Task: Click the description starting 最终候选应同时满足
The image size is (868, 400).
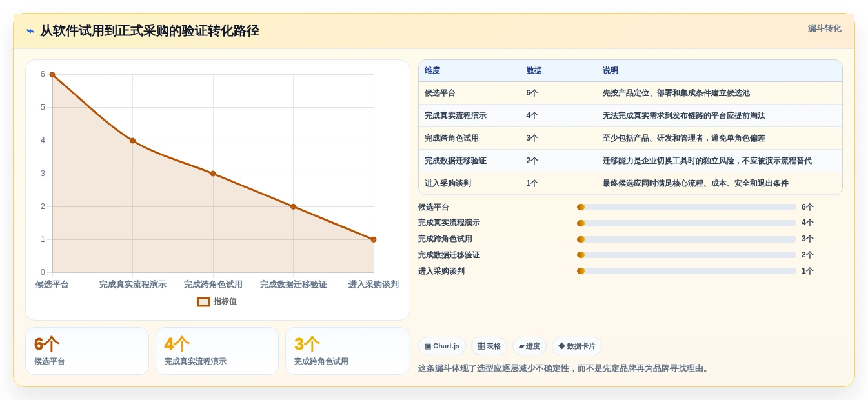Action: click(x=696, y=183)
